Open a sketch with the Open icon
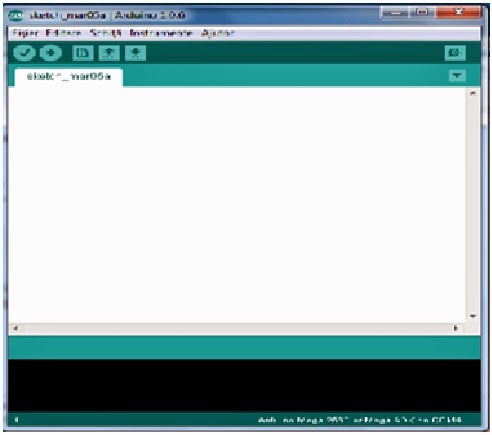This screenshot has width=492, height=435. (x=109, y=53)
